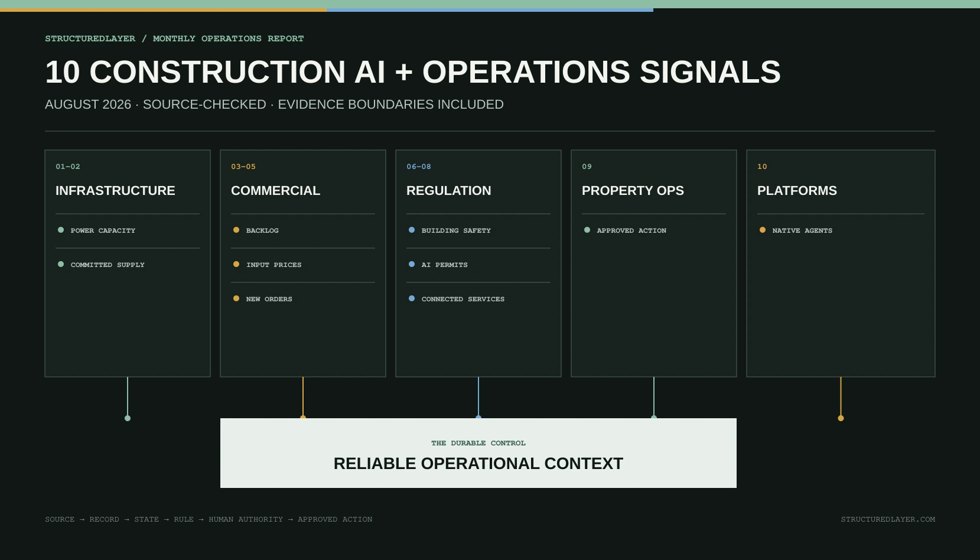
Task: Click 'STATE' in the footer chain
Action: pos(146,520)
